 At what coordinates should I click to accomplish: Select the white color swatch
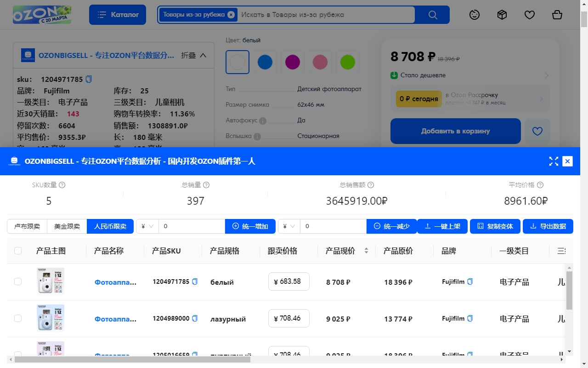pyautogui.click(x=237, y=62)
